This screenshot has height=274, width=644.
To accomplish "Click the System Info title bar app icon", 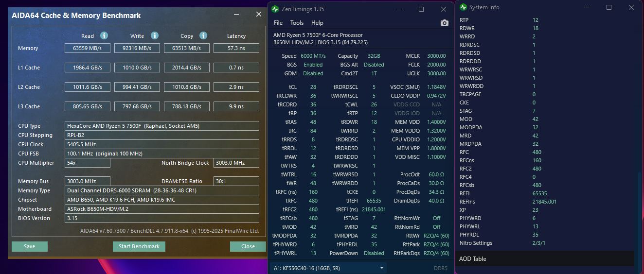I will click(463, 7).
